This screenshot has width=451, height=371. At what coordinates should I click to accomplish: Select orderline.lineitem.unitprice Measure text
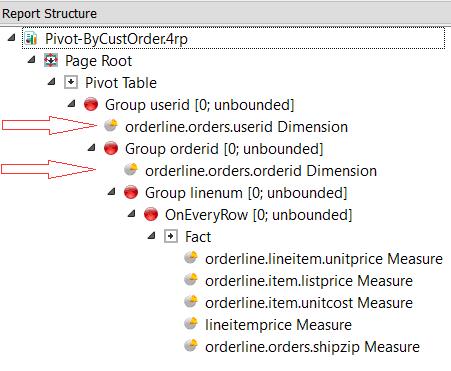(324, 259)
